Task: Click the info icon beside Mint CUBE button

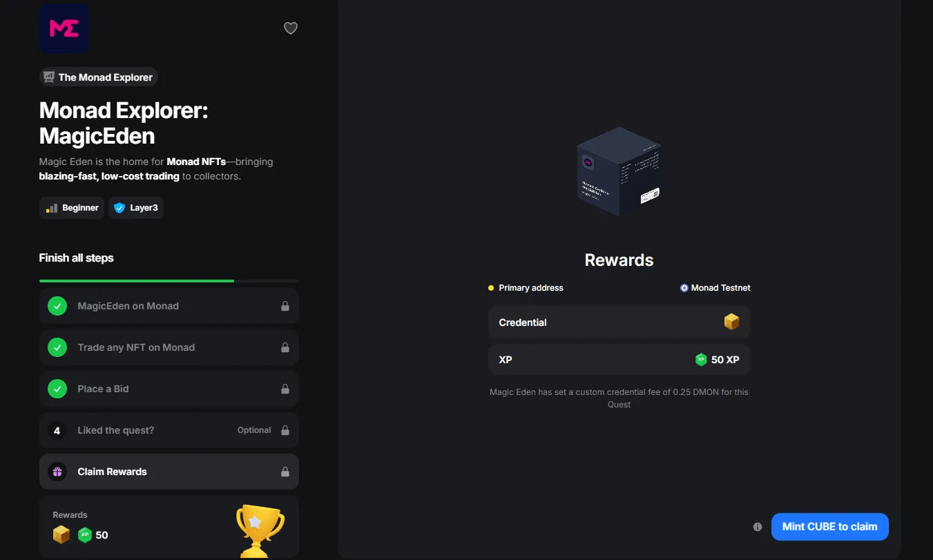Action: click(x=758, y=527)
